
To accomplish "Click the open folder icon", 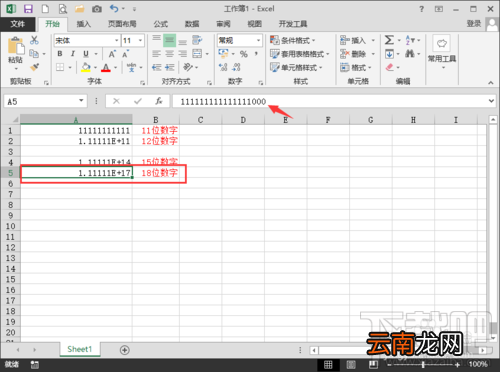I will tap(80, 9).
